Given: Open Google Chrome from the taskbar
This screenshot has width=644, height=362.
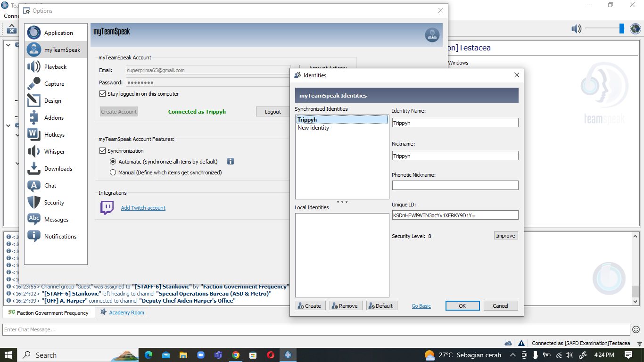Looking at the screenshot, I should tap(236, 355).
